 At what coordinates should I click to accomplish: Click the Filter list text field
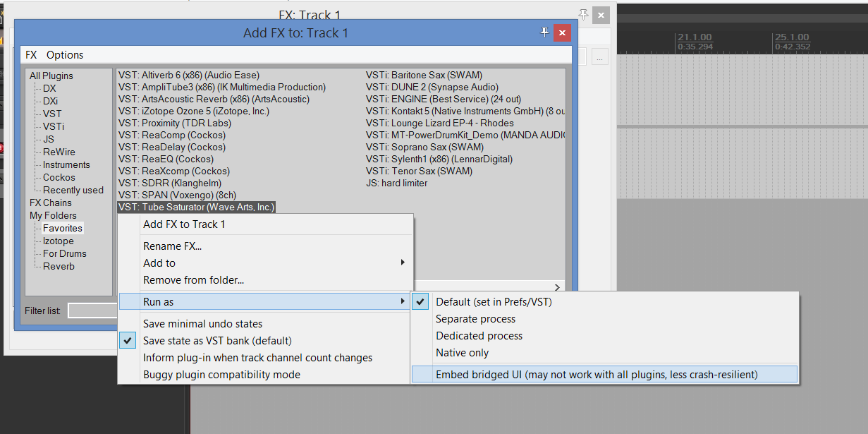tap(92, 311)
